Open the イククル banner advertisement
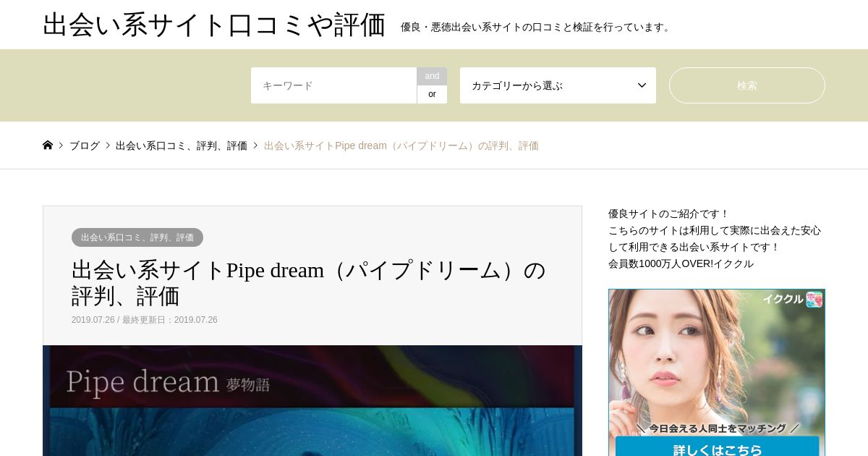This screenshot has width=868, height=456. pyautogui.click(x=717, y=372)
